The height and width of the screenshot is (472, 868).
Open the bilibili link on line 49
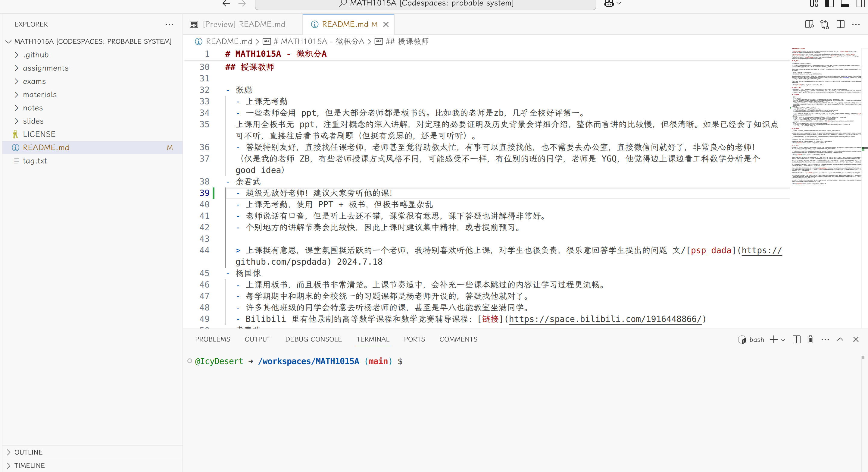pos(605,319)
